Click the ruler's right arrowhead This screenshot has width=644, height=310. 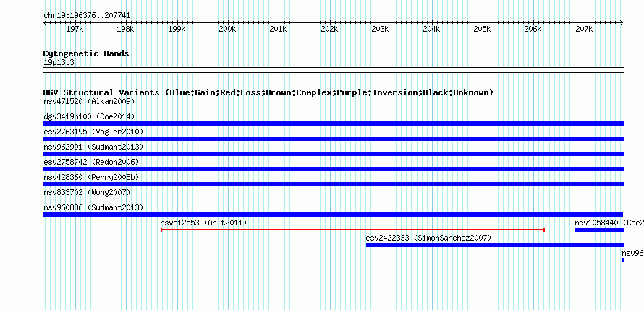click(622, 23)
